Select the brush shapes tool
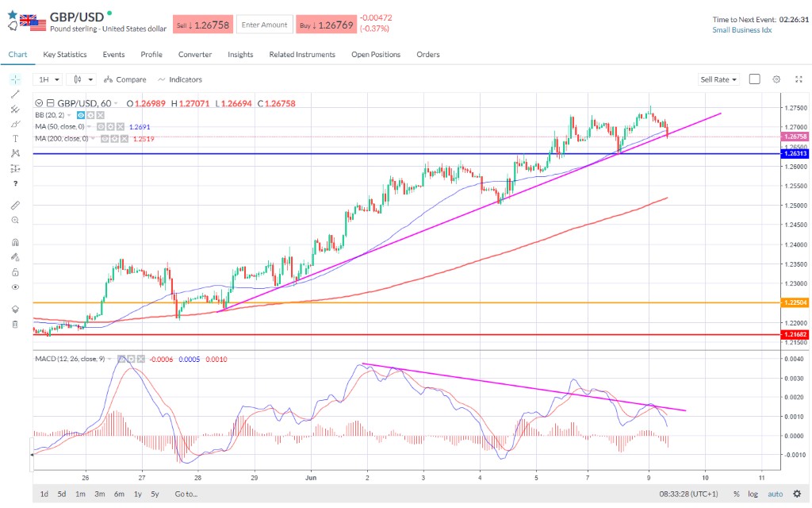This screenshot has height=508, width=812. tap(15, 124)
